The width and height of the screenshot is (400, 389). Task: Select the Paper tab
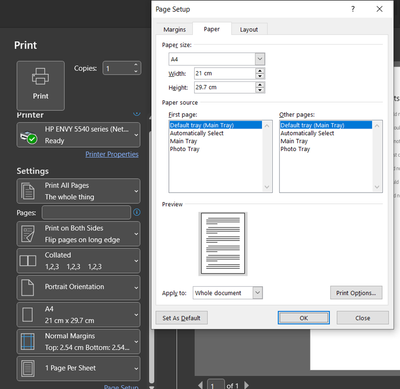(212, 29)
